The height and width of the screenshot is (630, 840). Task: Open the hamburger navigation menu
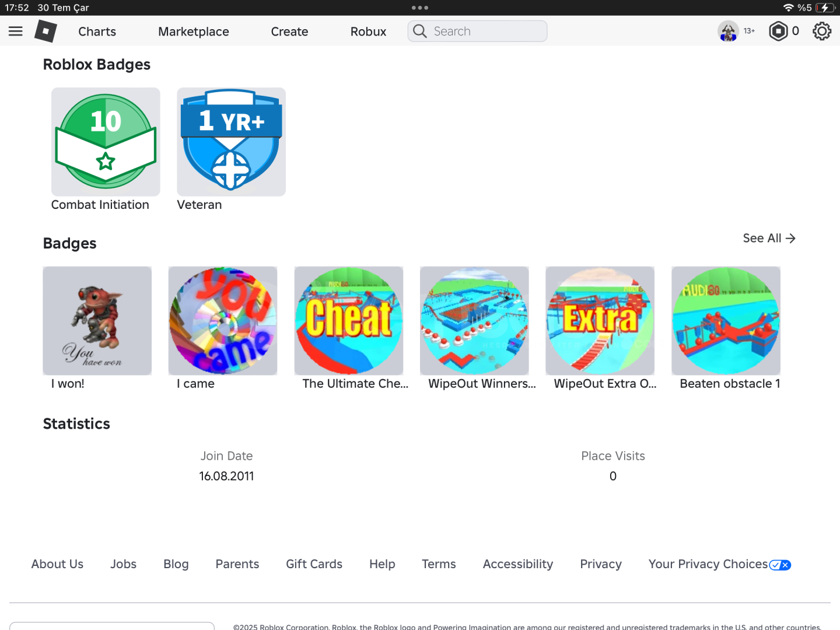point(16,32)
